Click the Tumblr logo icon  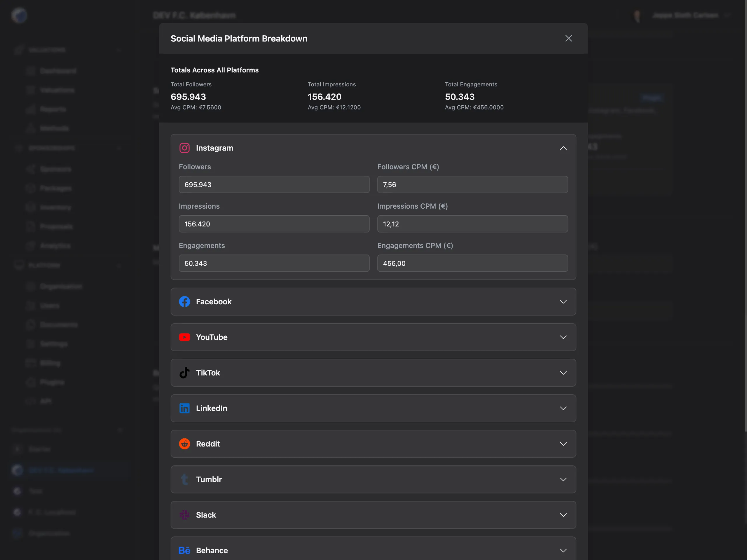(x=184, y=479)
